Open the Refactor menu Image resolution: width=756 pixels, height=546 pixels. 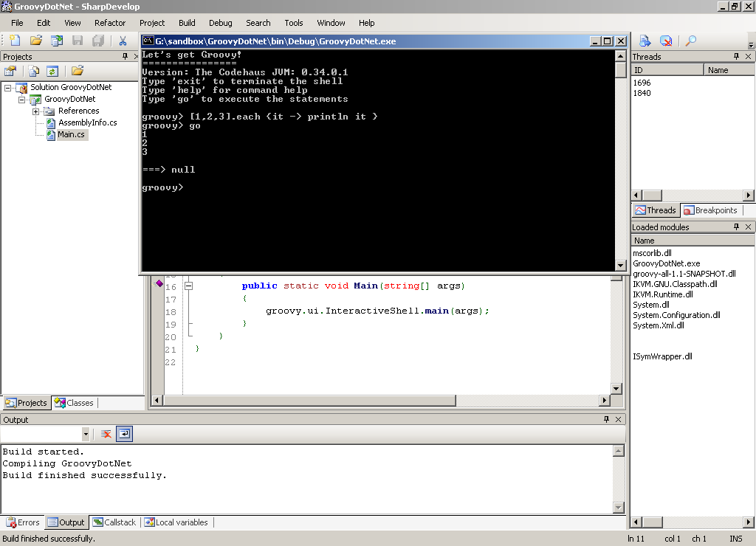pos(110,23)
